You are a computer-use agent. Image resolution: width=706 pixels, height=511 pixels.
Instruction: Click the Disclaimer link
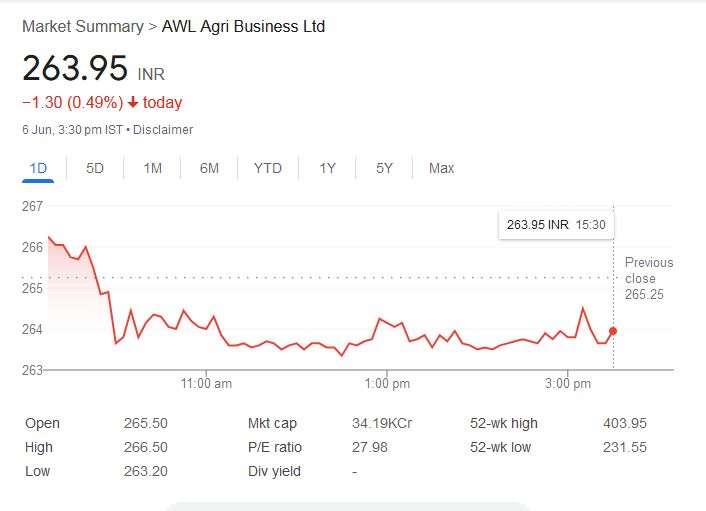[163, 130]
